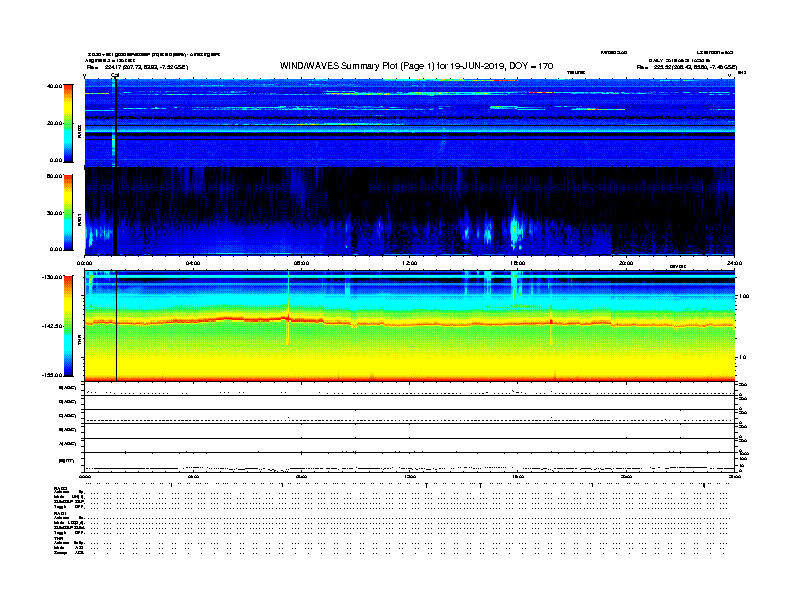Click the 100 frequency label on right axis
This screenshot has width=792, height=612.
[744, 296]
